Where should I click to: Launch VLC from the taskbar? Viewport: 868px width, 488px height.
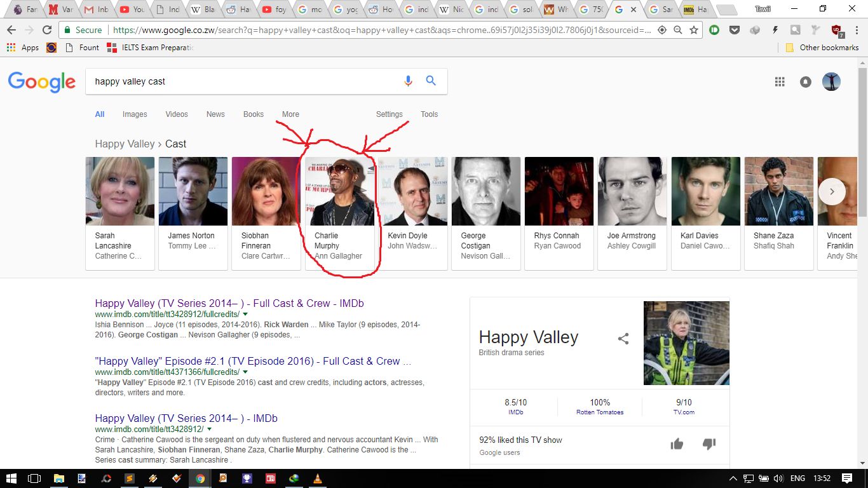[x=316, y=479]
